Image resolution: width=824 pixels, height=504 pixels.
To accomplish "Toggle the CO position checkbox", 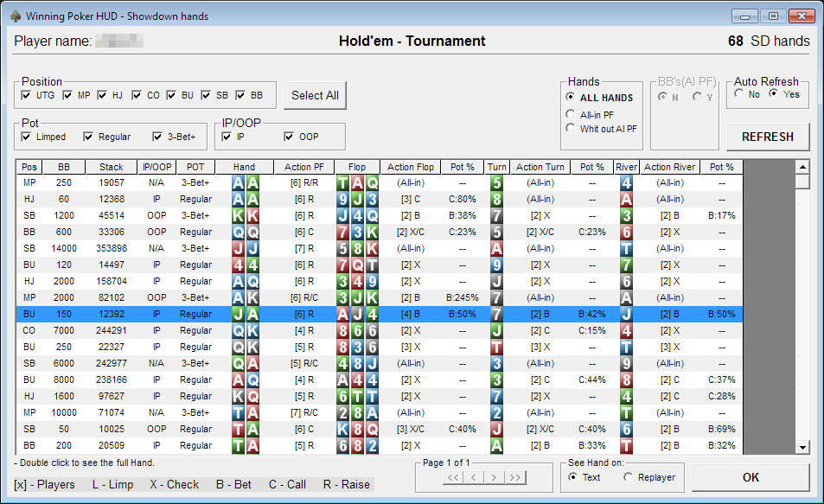I will pos(137,95).
